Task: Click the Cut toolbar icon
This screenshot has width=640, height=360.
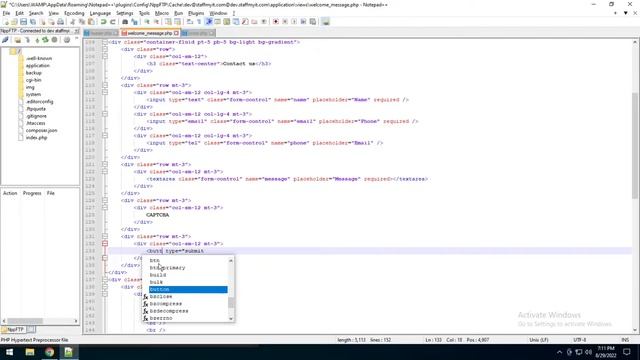Action: [73, 22]
